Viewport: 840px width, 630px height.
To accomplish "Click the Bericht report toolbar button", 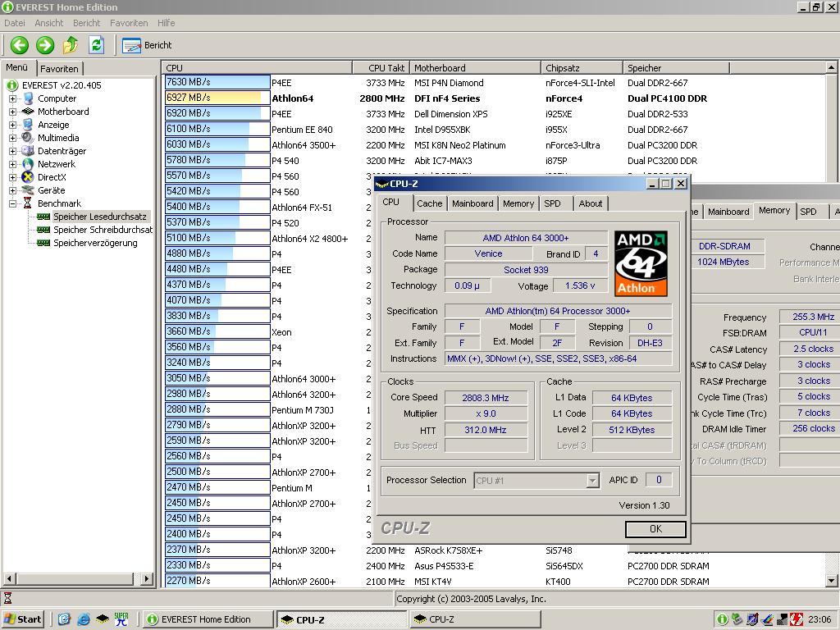I will (147, 46).
